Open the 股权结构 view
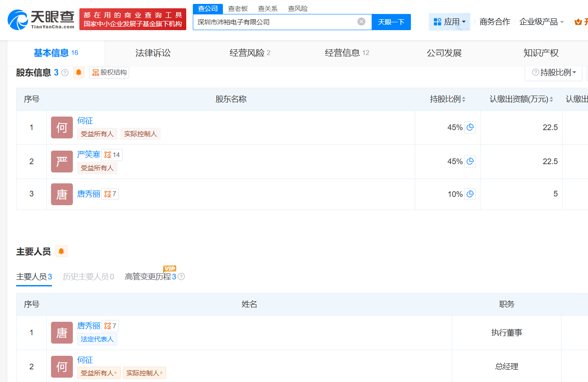Image resolution: width=588 pixels, height=382 pixels. (109, 72)
